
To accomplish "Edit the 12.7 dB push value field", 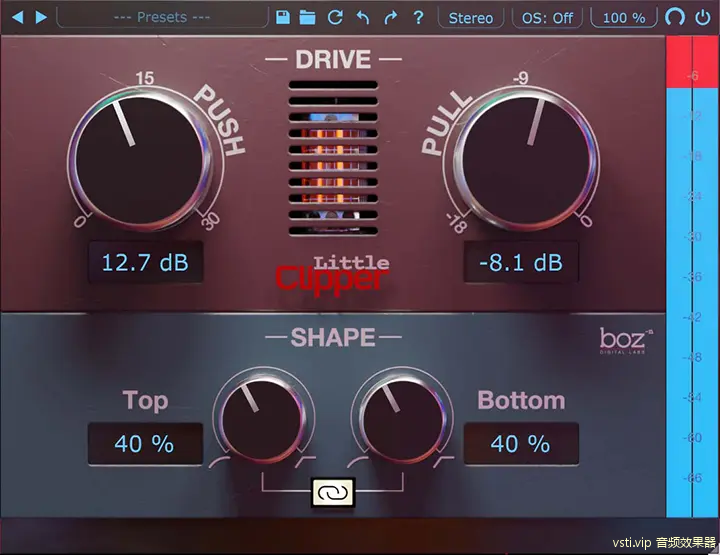I will (x=146, y=262).
